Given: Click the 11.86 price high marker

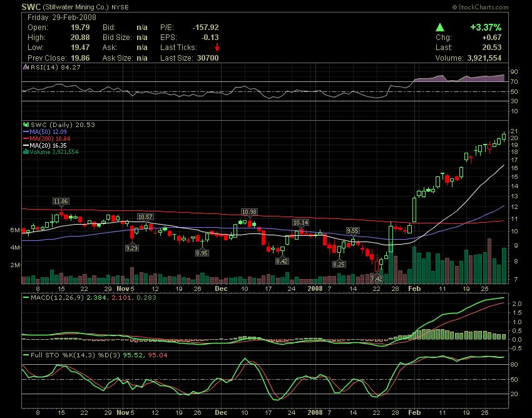Looking at the screenshot, I should pos(61,201).
